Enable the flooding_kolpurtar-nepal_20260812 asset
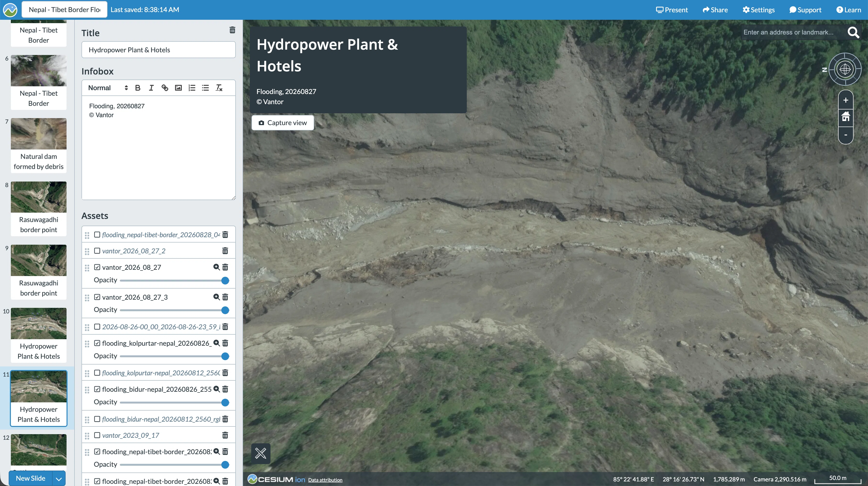 click(97, 373)
